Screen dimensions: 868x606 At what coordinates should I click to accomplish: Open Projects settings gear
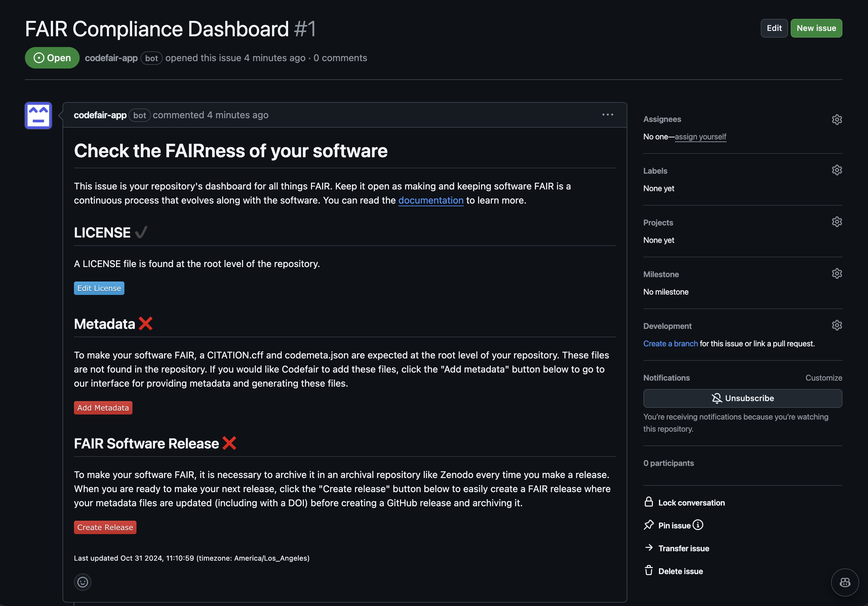click(837, 222)
